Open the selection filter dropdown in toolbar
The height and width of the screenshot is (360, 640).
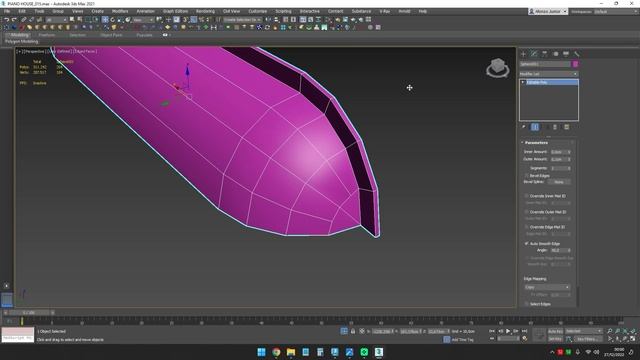pyautogui.click(x=56, y=20)
